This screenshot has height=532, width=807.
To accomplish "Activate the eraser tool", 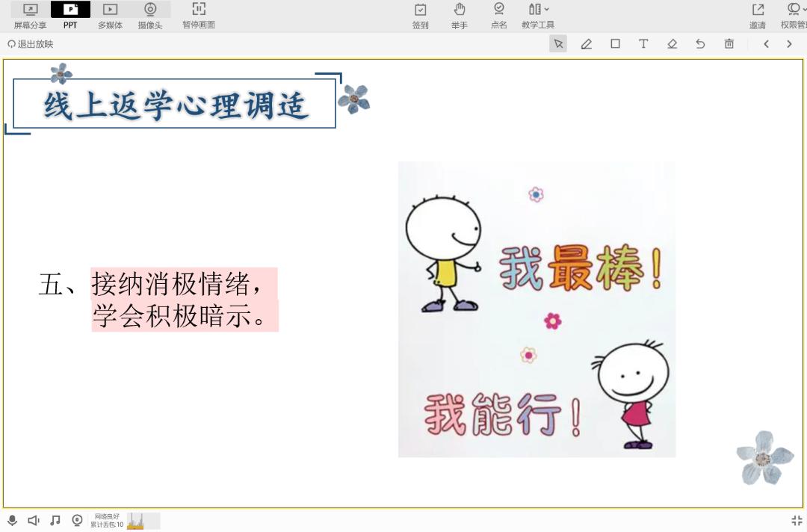I will (672, 44).
